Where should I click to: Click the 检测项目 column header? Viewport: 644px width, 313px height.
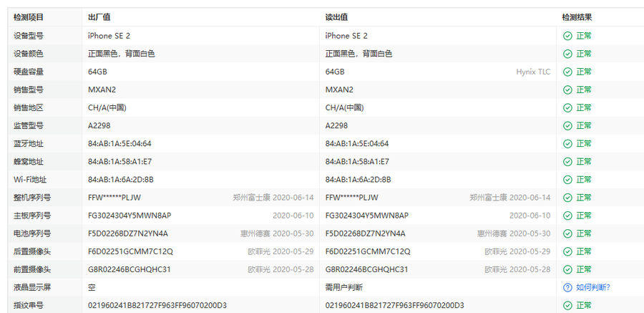click(x=29, y=18)
